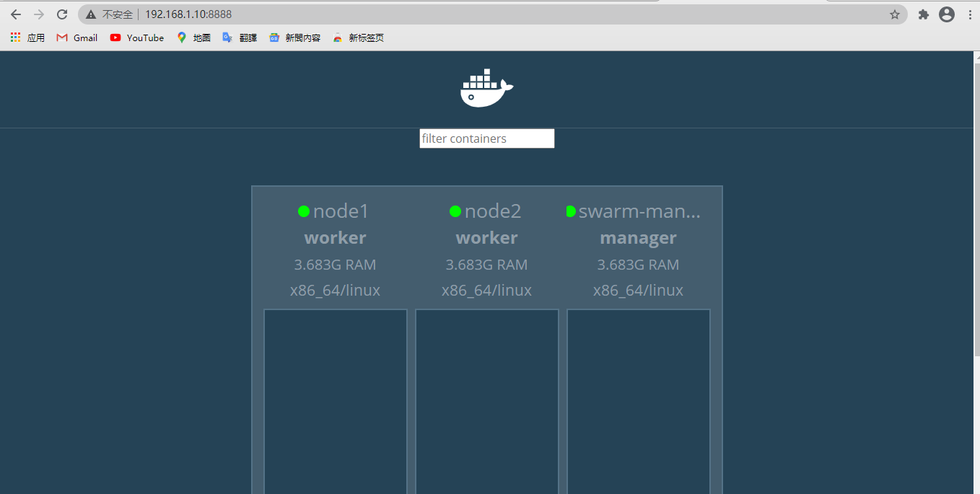This screenshot has height=494, width=980.
Task: Click the Docker whale logo
Action: [486, 88]
